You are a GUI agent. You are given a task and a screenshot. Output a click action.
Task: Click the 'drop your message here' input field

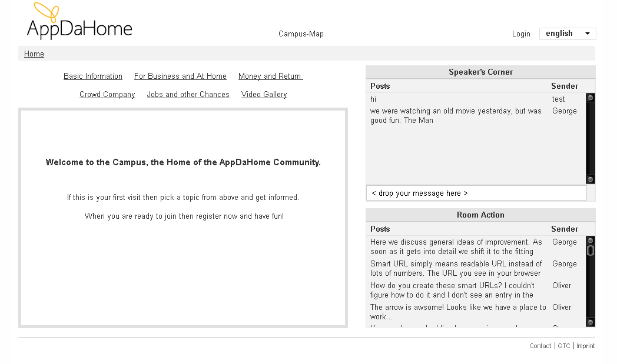pos(476,193)
